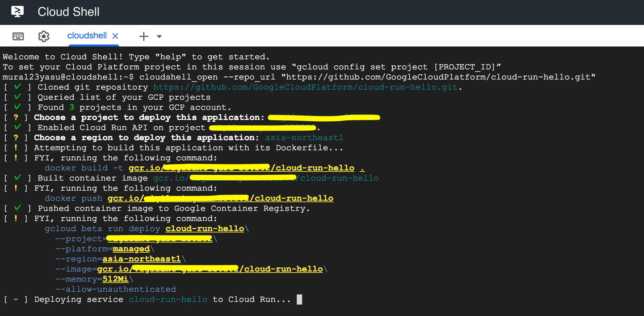This screenshot has width=644, height=316.
Task: Open the terminal settings gear
Action: point(44,36)
